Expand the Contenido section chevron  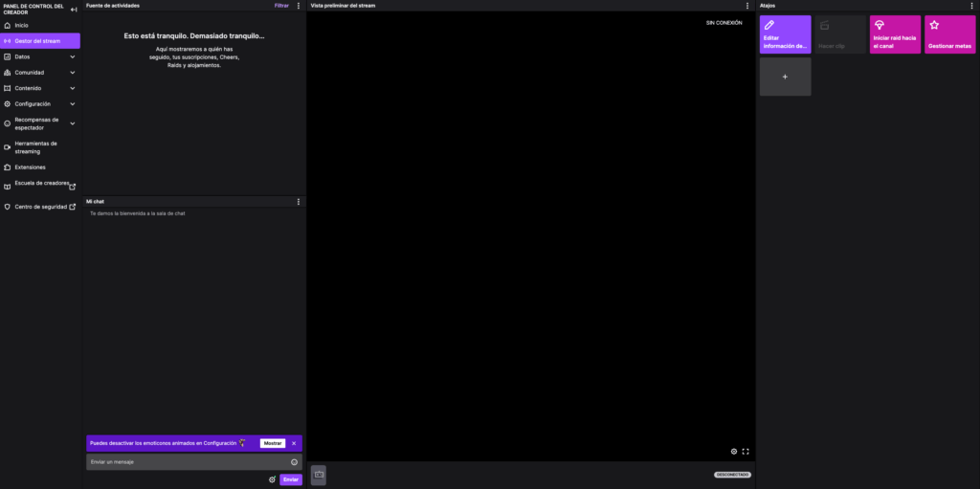point(73,88)
